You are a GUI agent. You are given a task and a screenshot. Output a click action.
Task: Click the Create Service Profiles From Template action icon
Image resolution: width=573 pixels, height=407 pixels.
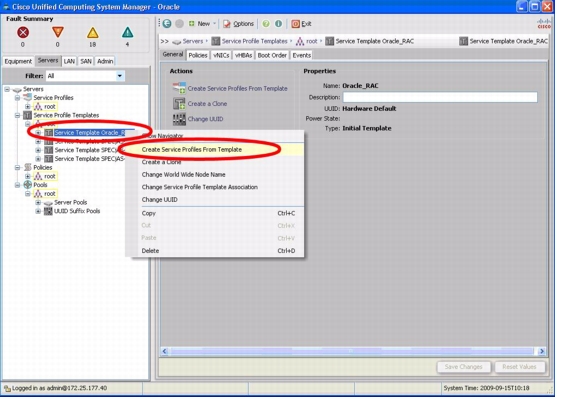pos(179,88)
